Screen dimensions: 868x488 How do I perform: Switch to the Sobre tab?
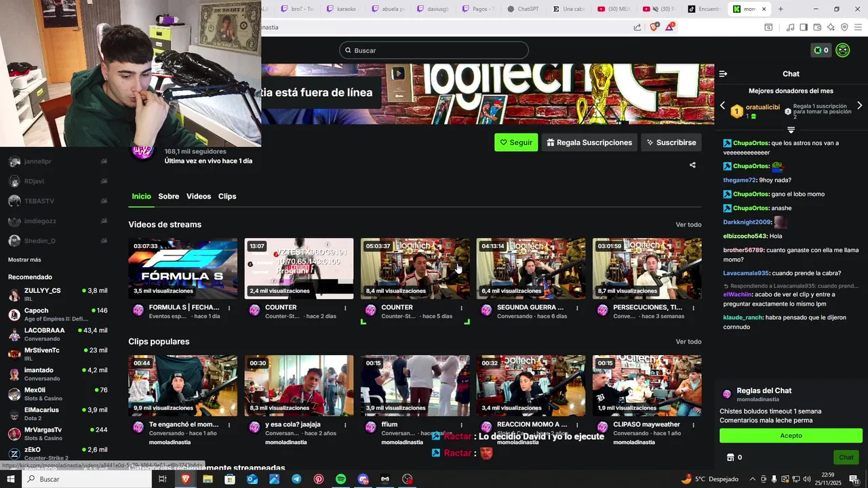coord(169,197)
